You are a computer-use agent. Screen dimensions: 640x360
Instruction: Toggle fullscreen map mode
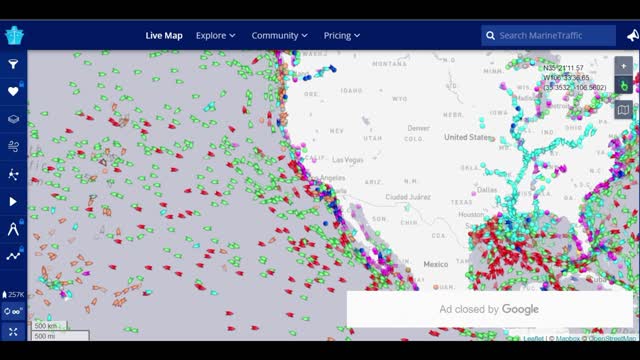(13, 332)
